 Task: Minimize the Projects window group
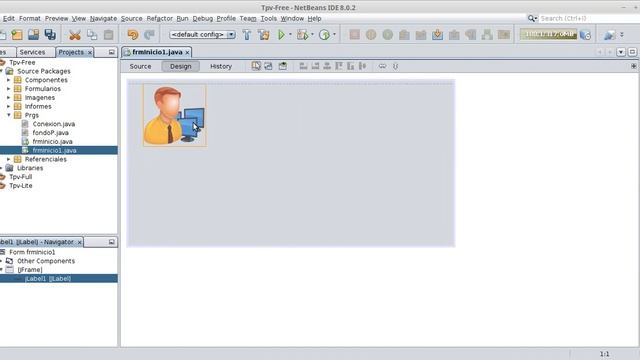click(x=111, y=52)
